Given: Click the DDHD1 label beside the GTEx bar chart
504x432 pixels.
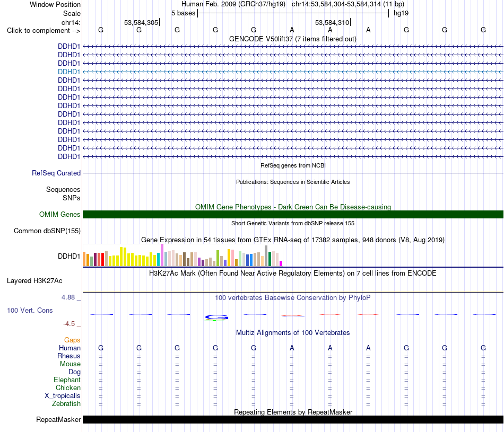Looking at the screenshot, I should pos(69,256).
